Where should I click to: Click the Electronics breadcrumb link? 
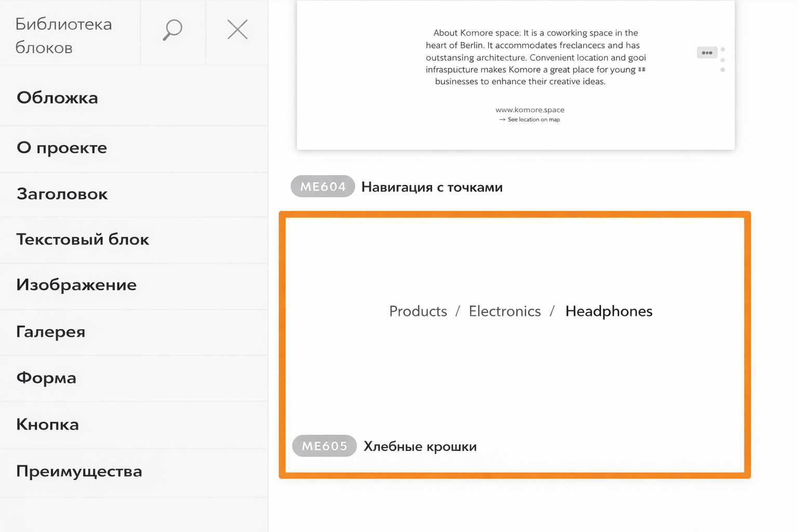504,311
